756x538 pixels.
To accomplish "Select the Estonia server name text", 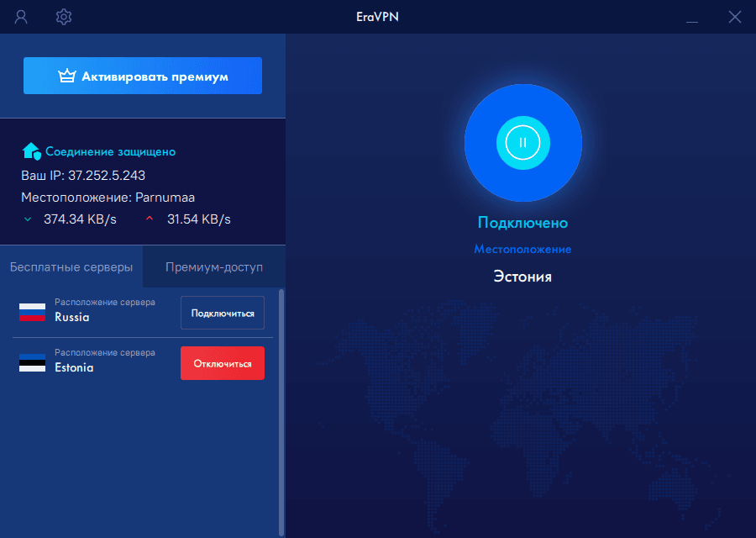I will 74,367.
